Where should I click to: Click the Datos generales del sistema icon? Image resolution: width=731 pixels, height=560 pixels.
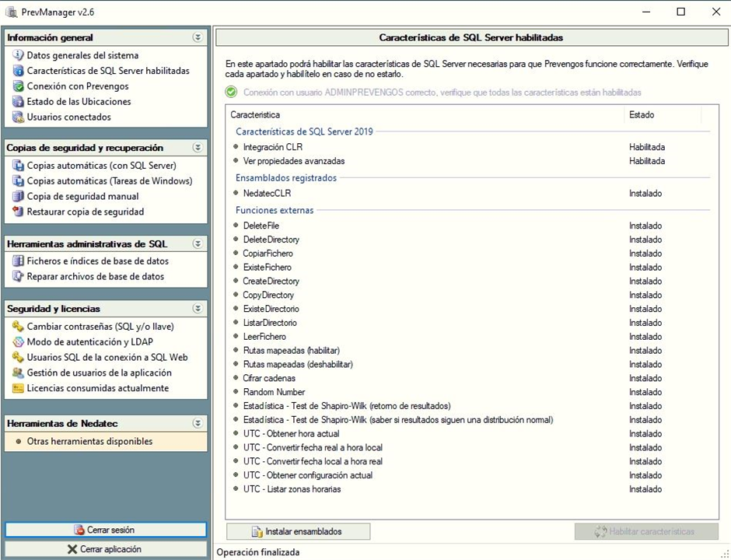point(18,55)
